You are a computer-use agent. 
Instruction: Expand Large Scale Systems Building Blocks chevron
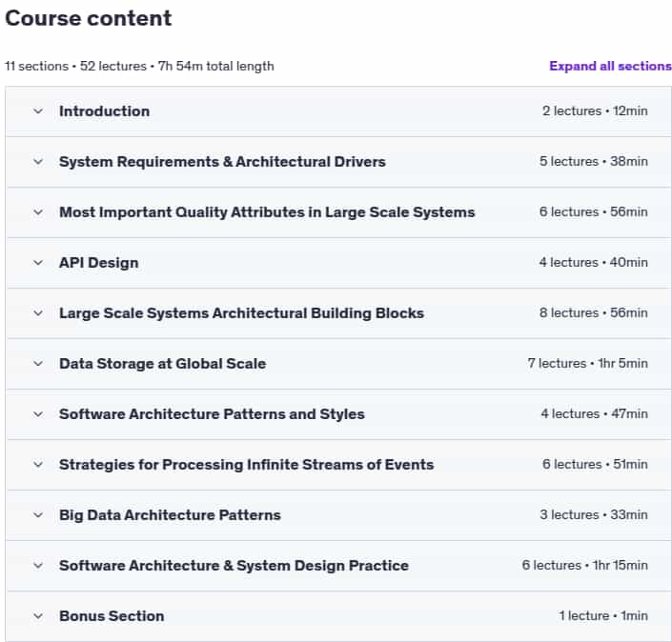(38, 313)
